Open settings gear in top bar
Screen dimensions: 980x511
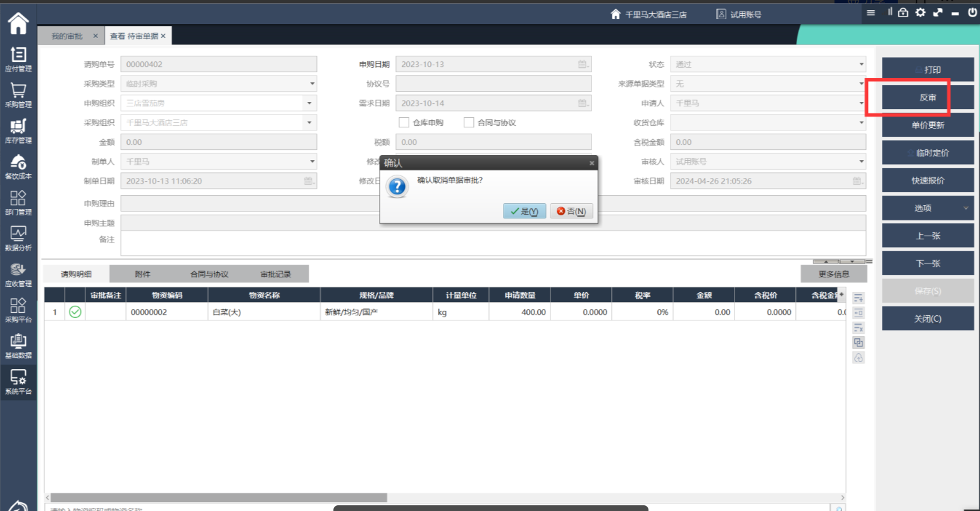point(920,13)
